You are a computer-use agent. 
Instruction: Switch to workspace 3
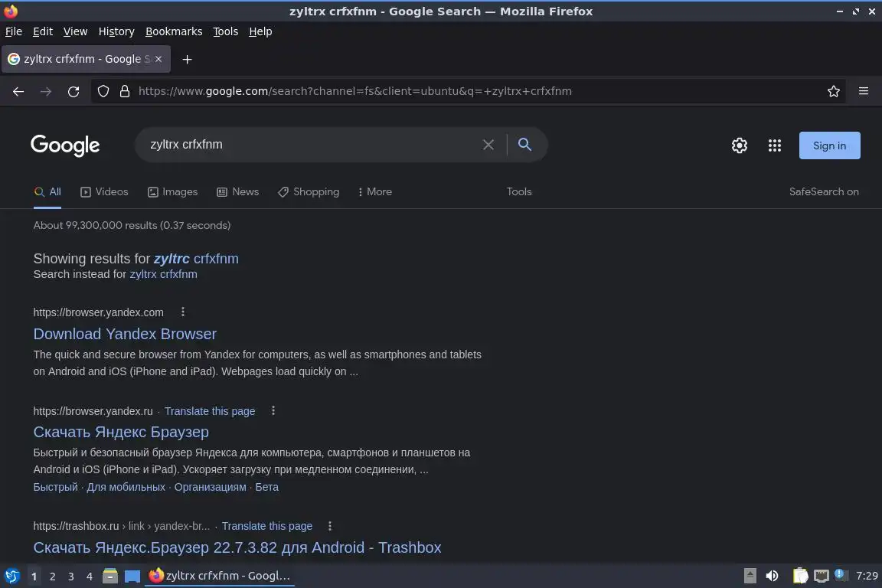click(x=71, y=577)
